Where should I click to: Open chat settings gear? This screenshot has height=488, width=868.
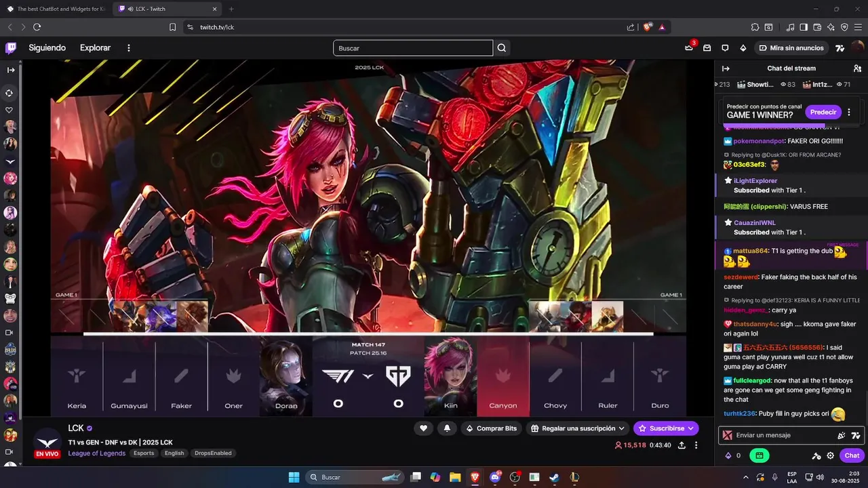[831, 455]
